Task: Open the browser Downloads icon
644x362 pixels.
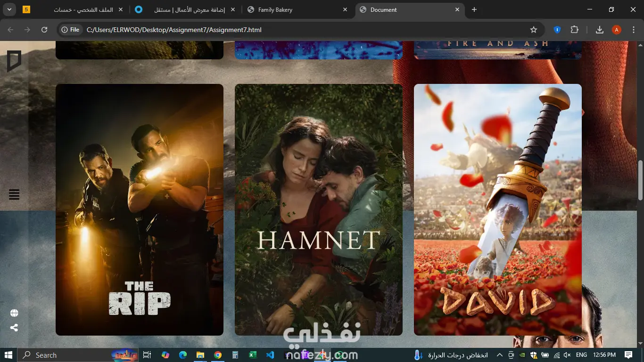Action: click(x=600, y=30)
